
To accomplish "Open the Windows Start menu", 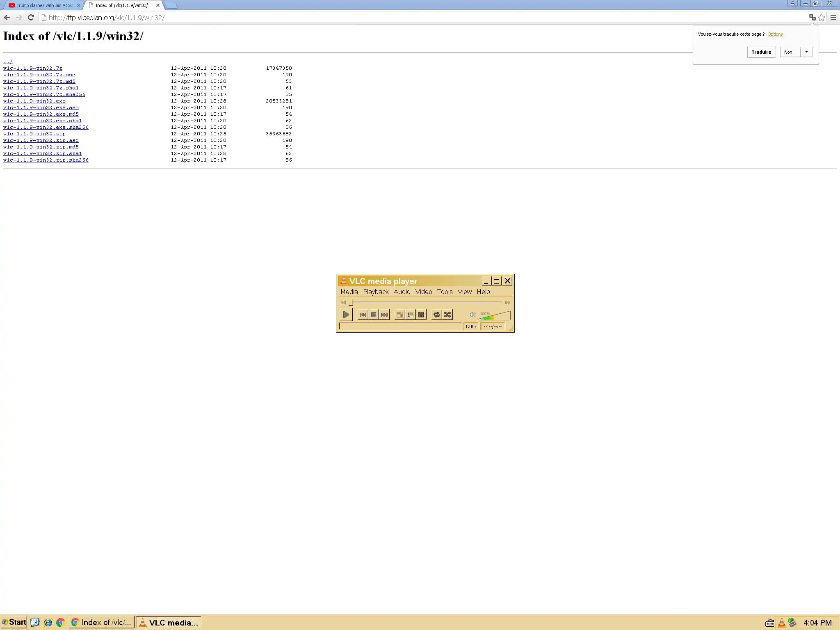I will point(14,622).
